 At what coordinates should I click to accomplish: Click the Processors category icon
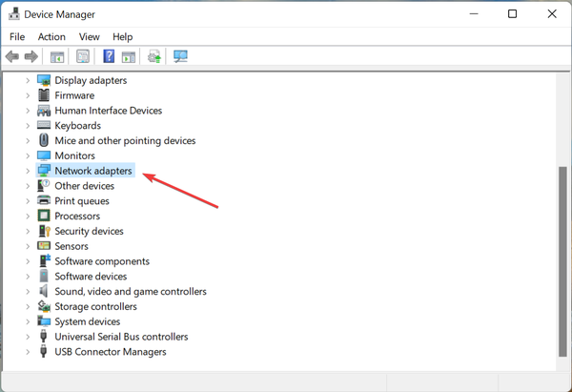pyautogui.click(x=44, y=217)
